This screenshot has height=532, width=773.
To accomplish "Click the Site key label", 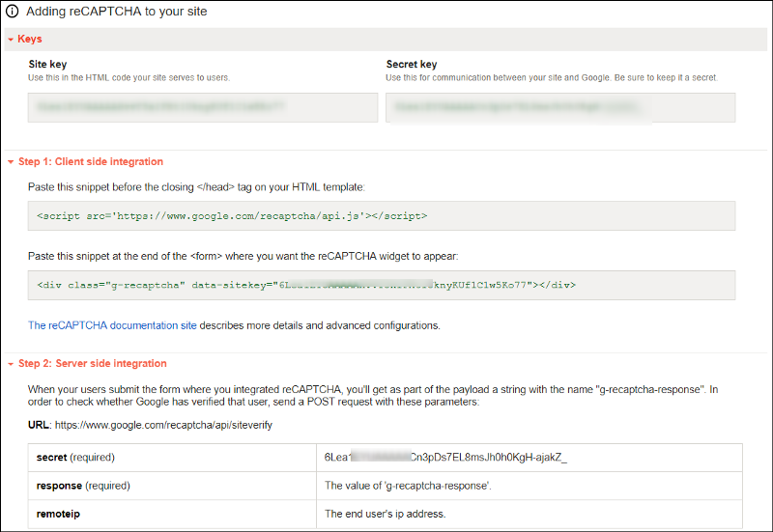I will coord(48,65).
